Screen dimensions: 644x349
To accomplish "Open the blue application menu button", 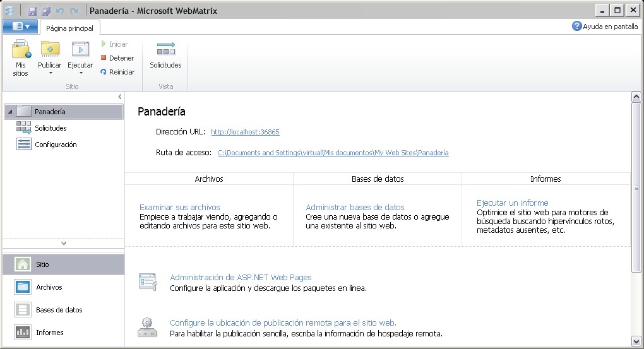I will pyautogui.click(x=20, y=27).
